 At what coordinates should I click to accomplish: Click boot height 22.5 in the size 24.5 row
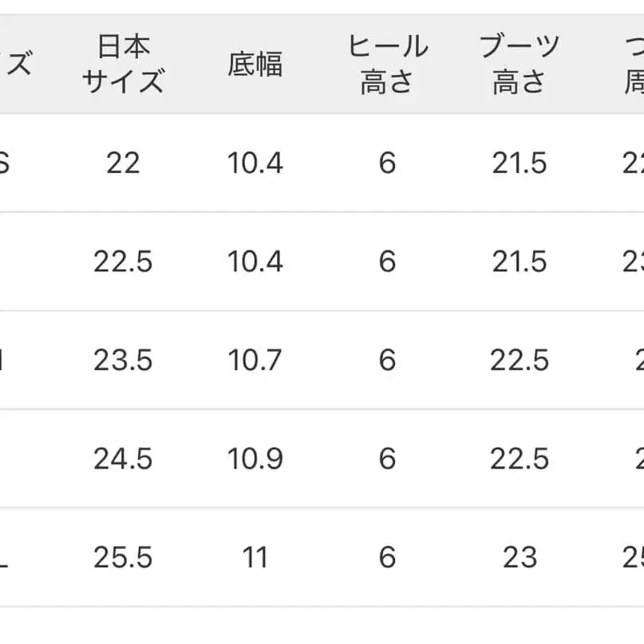pyautogui.click(x=519, y=459)
